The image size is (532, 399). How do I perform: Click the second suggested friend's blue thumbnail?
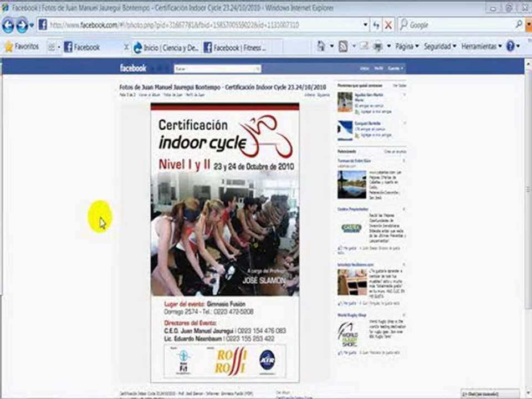pyautogui.click(x=345, y=131)
